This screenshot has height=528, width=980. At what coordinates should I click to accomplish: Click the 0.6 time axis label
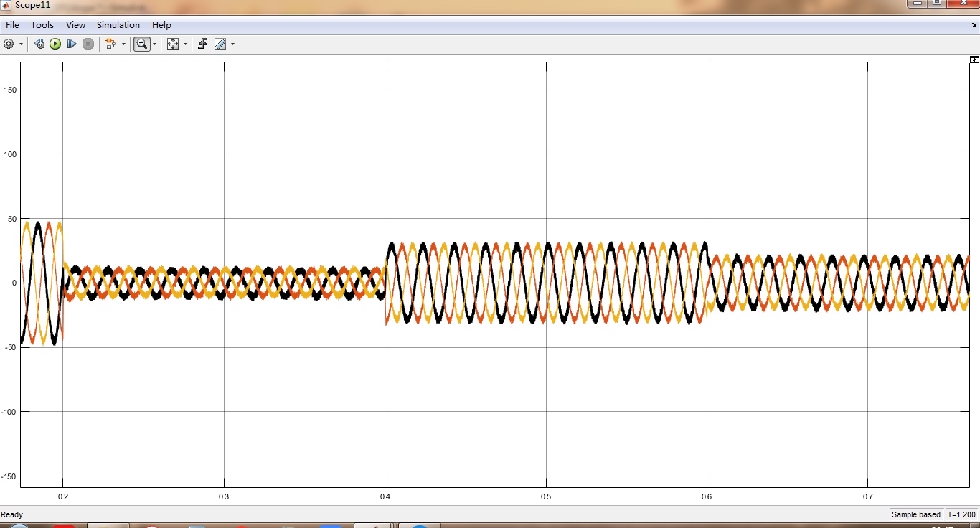(x=707, y=496)
